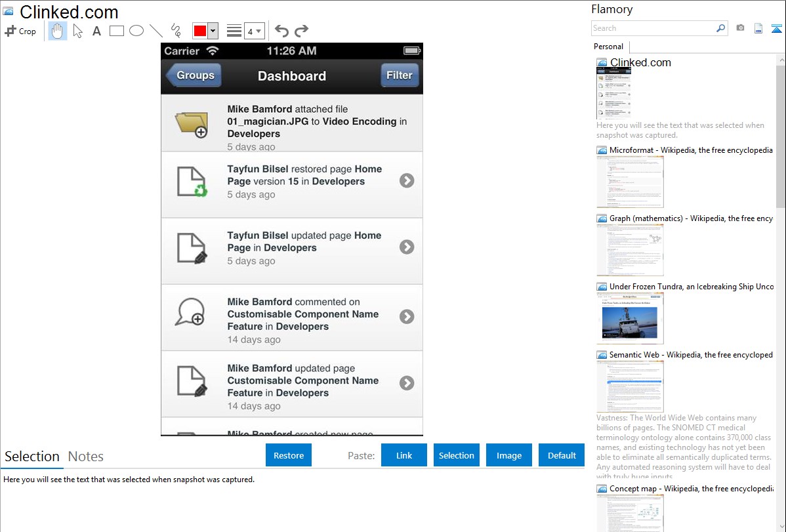The width and height of the screenshot is (786, 532).
Task: Paste as Image
Action: pyautogui.click(x=509, y=455)
